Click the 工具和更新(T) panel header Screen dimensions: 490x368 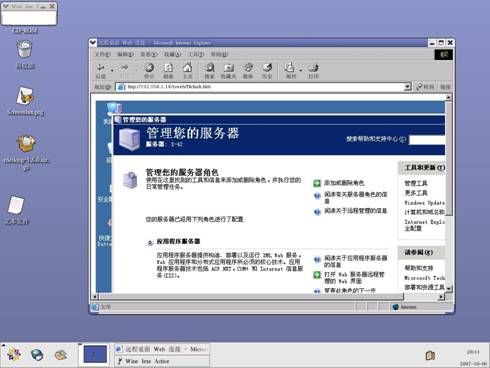(422, 168)
